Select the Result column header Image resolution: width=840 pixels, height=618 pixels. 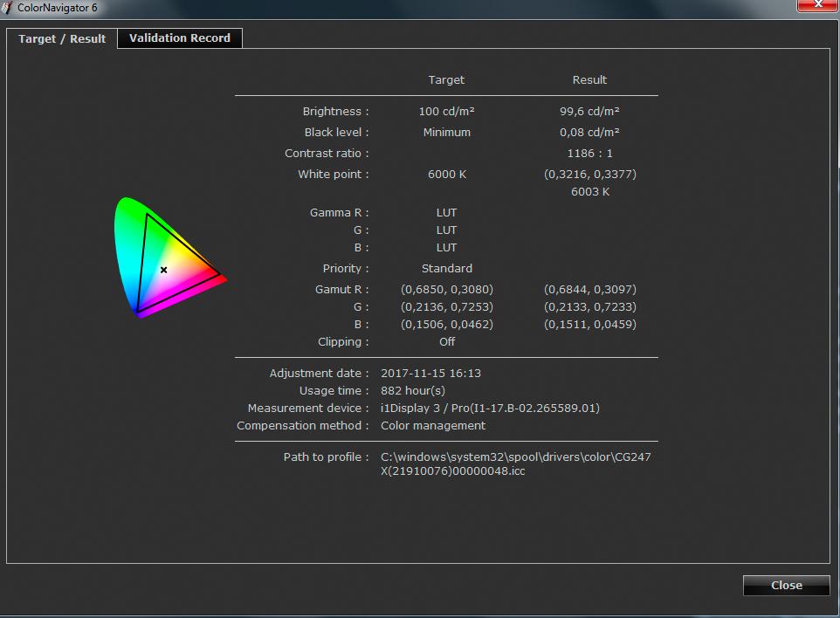(589, 79)
